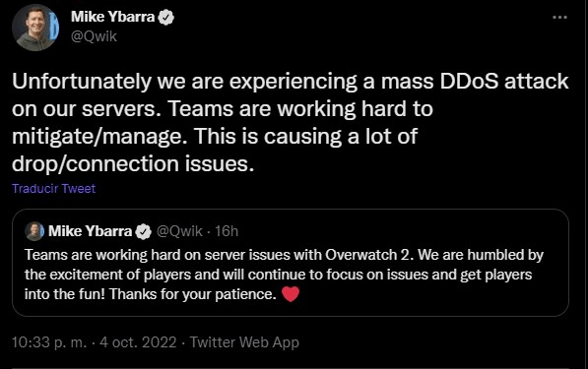This screenshot has width=588, height=369.
Task: Click the 4 oct. 2022 date
Action: [x=138, y=342]
